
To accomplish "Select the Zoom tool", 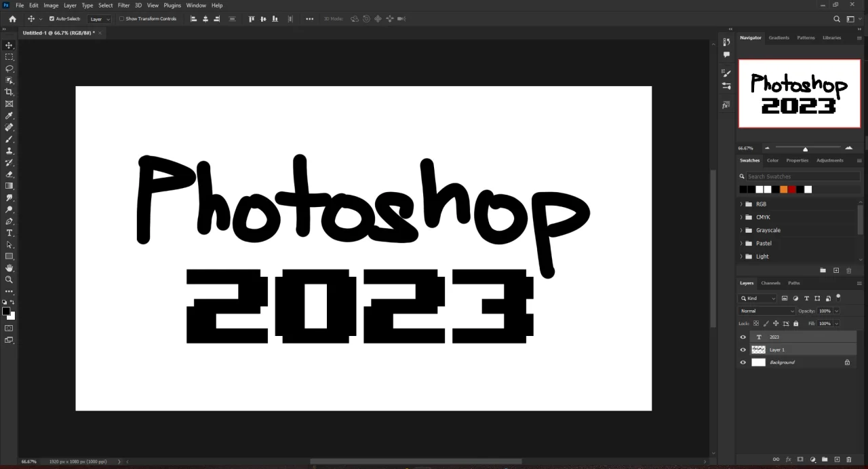I will (x=9, y=280).
